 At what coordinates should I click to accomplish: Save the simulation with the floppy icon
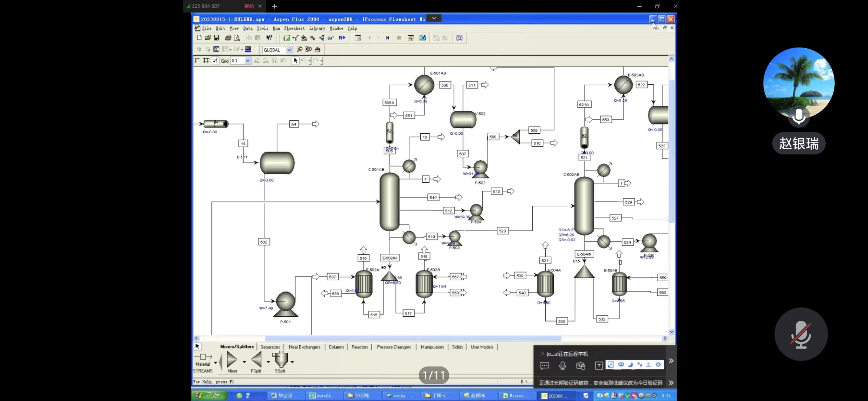(x=217, y=38)
